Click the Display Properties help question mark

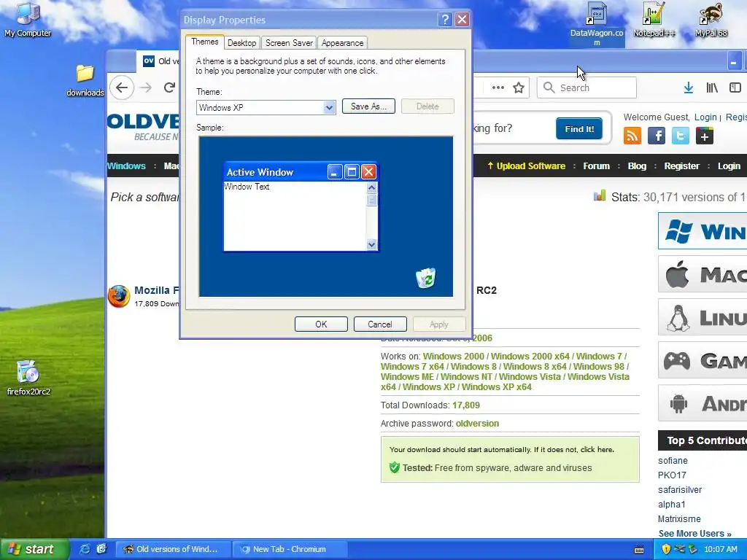(445, 20)
